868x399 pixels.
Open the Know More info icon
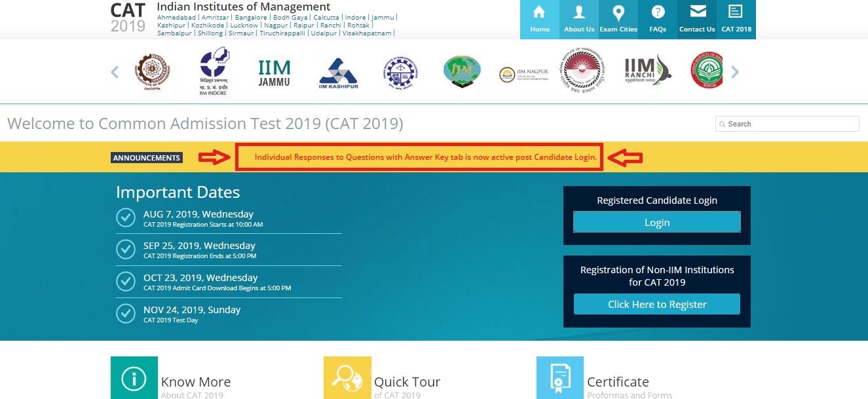click(134, 378)
